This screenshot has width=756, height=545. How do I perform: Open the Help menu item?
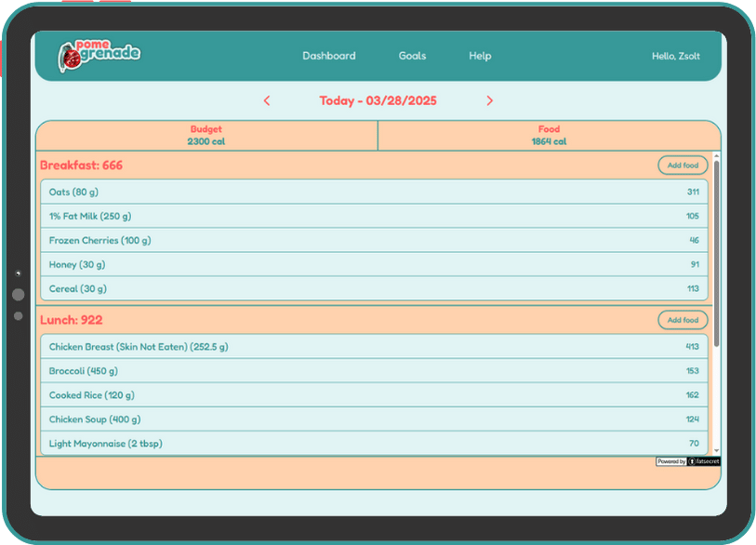pos(480,56)
